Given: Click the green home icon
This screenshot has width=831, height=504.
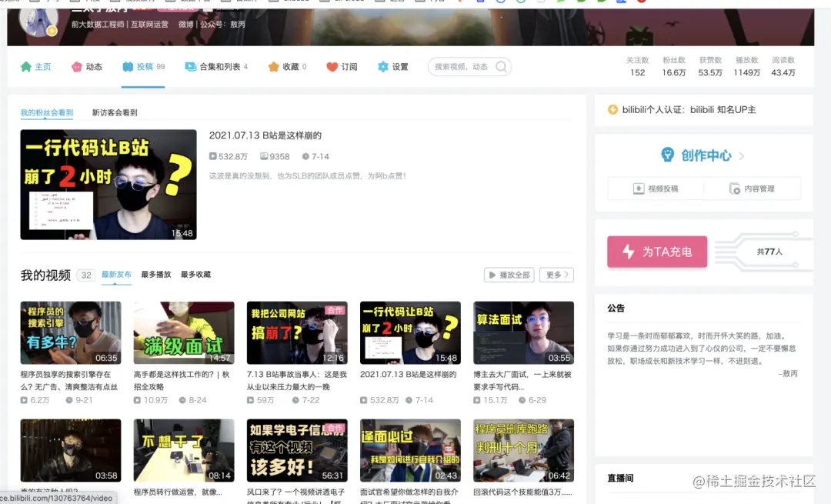Looking at the screenshot, I should tap(26, 67).
